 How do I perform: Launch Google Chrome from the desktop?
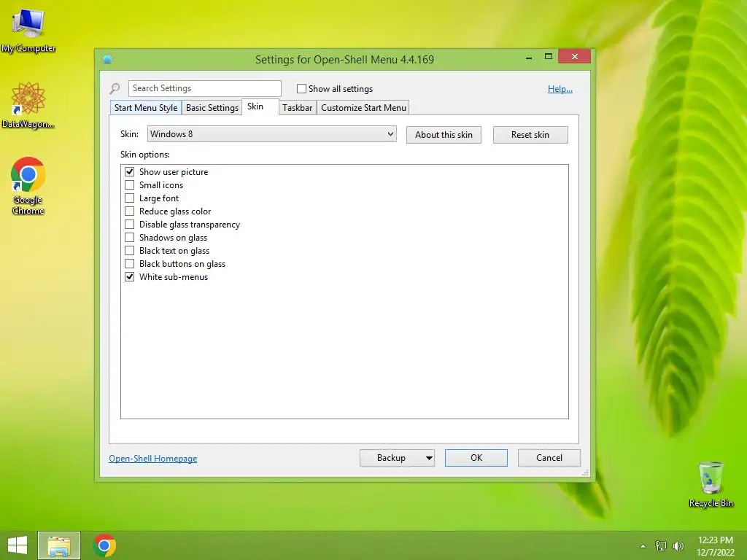pyautogui.click(x=28, y=185)
